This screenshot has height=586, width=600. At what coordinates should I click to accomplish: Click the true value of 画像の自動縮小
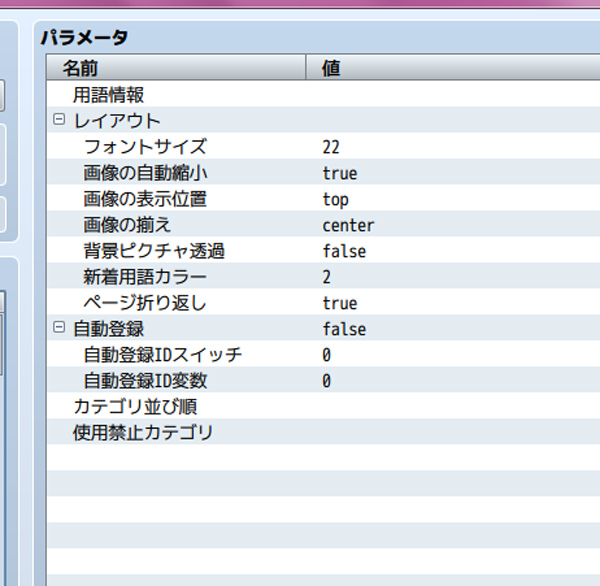[x=340, y=173]
